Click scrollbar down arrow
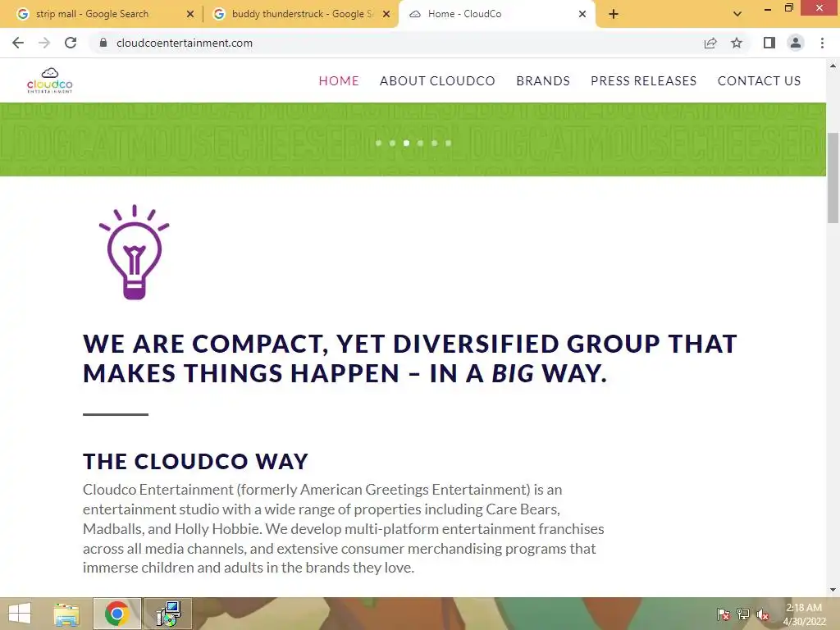 point(833,590)
